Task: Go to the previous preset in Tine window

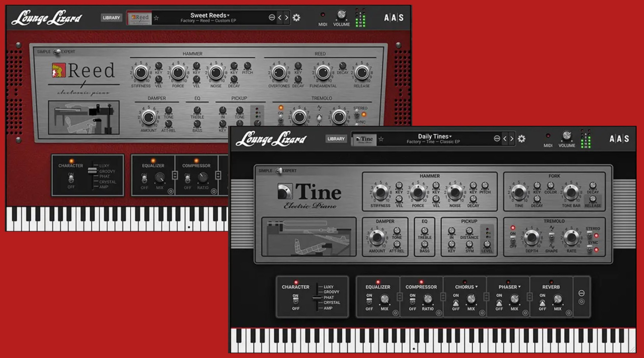Action: click(505, 139)
